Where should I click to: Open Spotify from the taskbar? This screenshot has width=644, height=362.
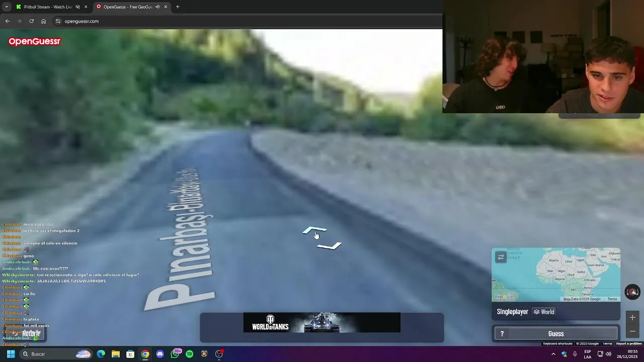click(x=190, y=354)
